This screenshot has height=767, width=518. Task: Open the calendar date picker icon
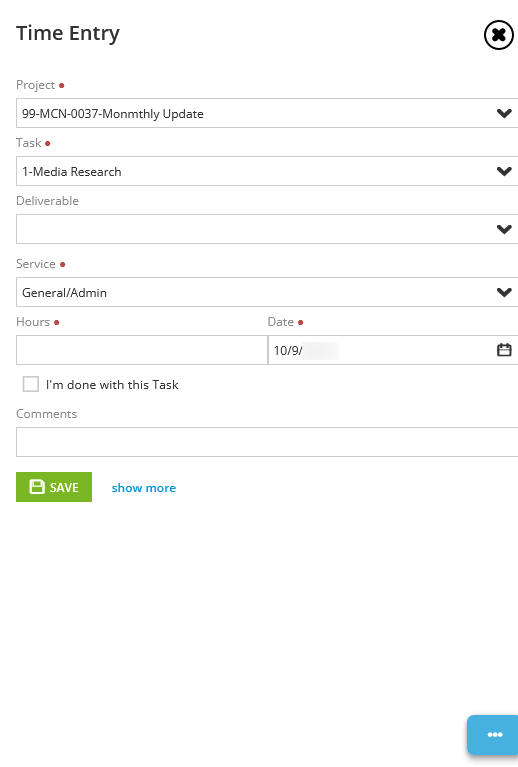click(504, 350)
